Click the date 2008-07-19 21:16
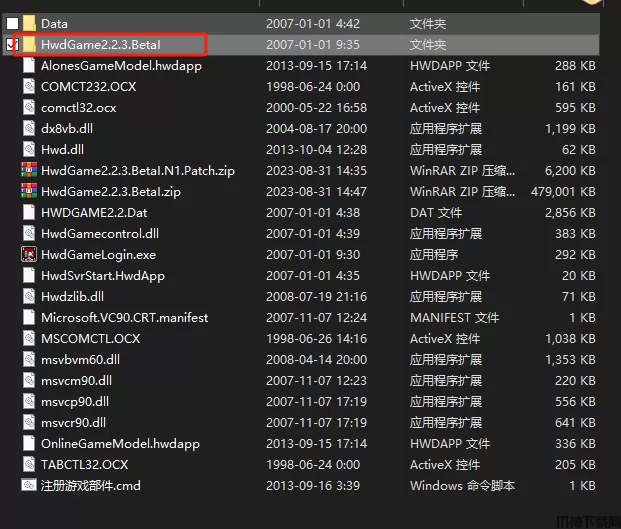Image resolution: width=621 pixels, height=529 pixels. (316, 297)
